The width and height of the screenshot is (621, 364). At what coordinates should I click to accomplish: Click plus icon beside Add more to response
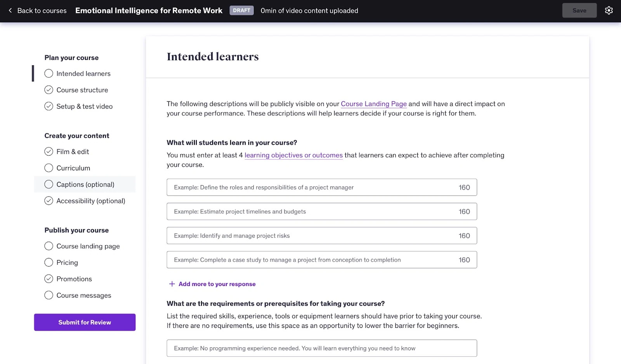click(x=172, y=284)
